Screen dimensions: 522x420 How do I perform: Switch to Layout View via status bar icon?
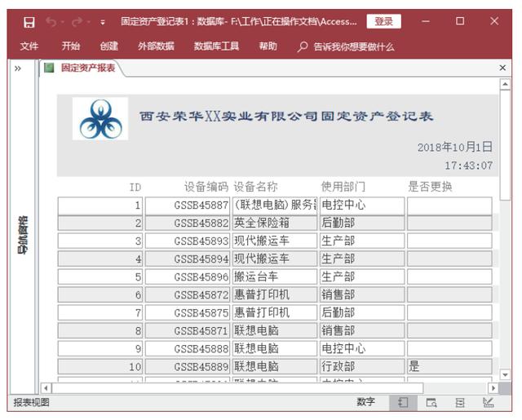460,403
